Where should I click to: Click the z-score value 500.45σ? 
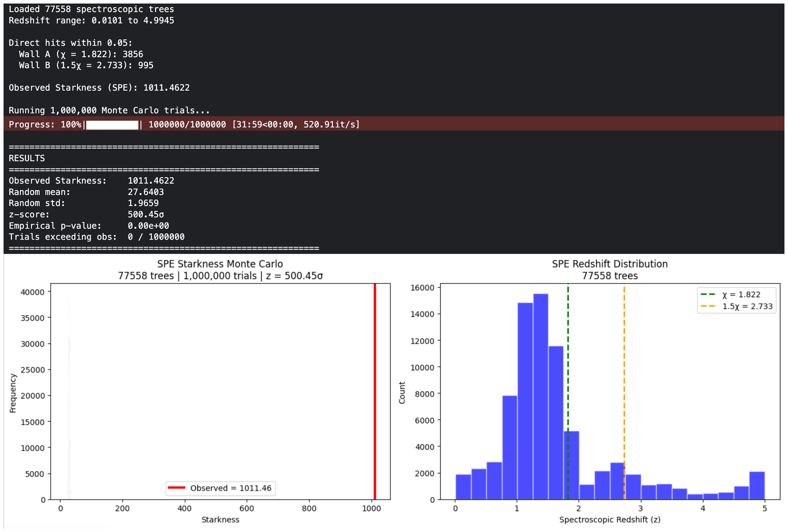tap(146, 215)
